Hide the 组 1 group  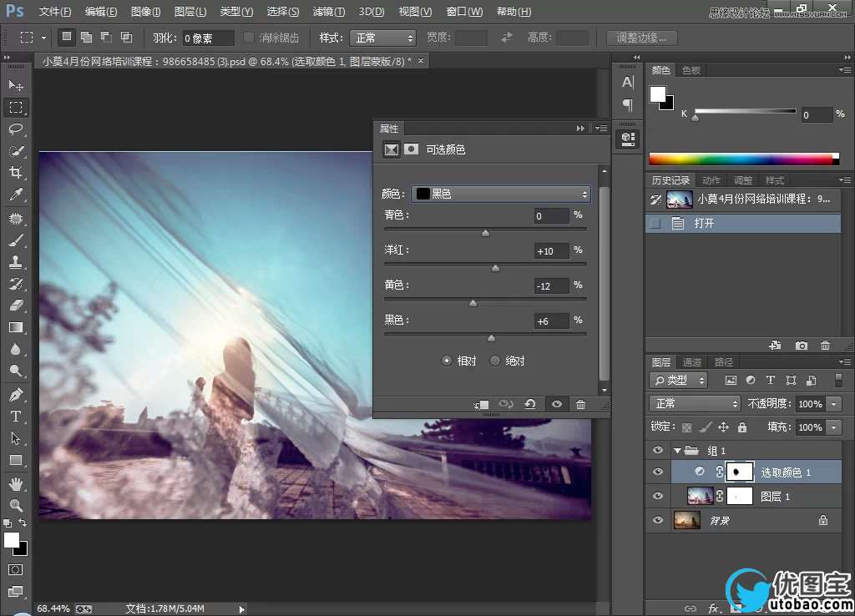[x=658, y=450]
